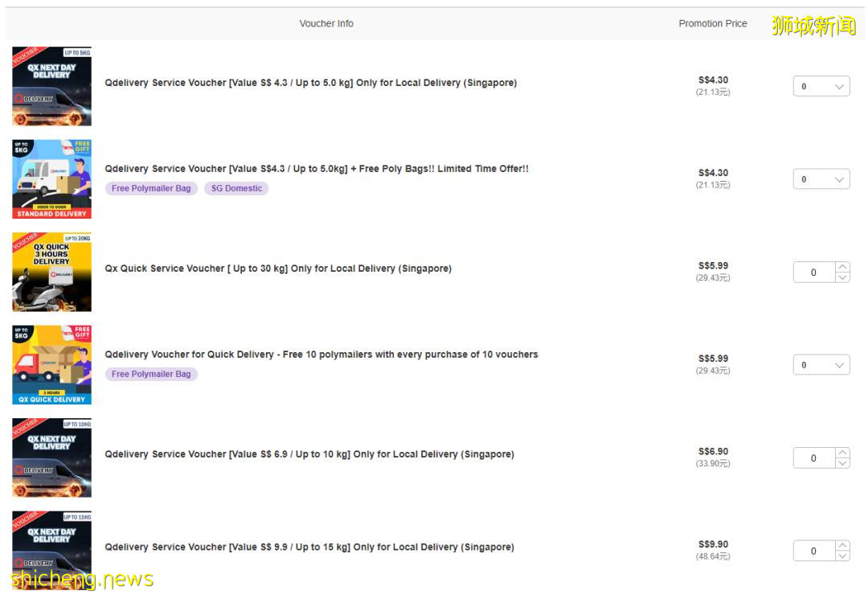Increase quantity of Qx Quick Service 30 kg voucher
This screenshot has height=595, width=868.
842,268
